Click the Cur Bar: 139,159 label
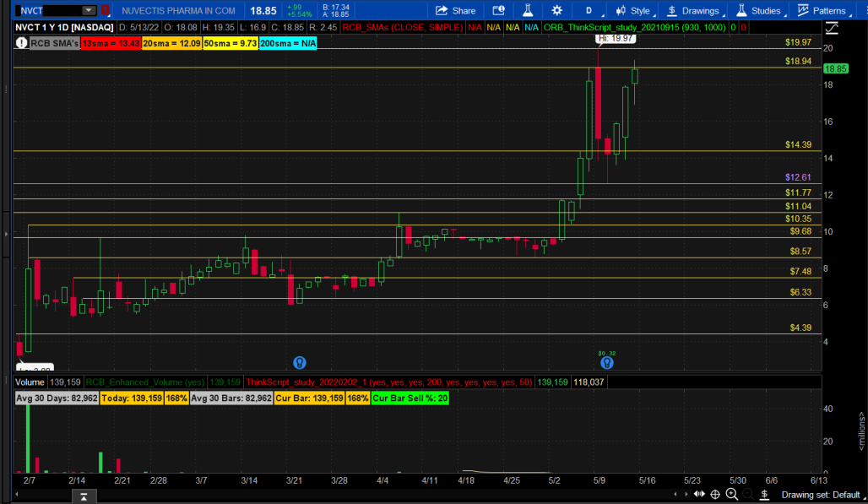Viewport: 868px width, 504px height. tap(309, 398)
